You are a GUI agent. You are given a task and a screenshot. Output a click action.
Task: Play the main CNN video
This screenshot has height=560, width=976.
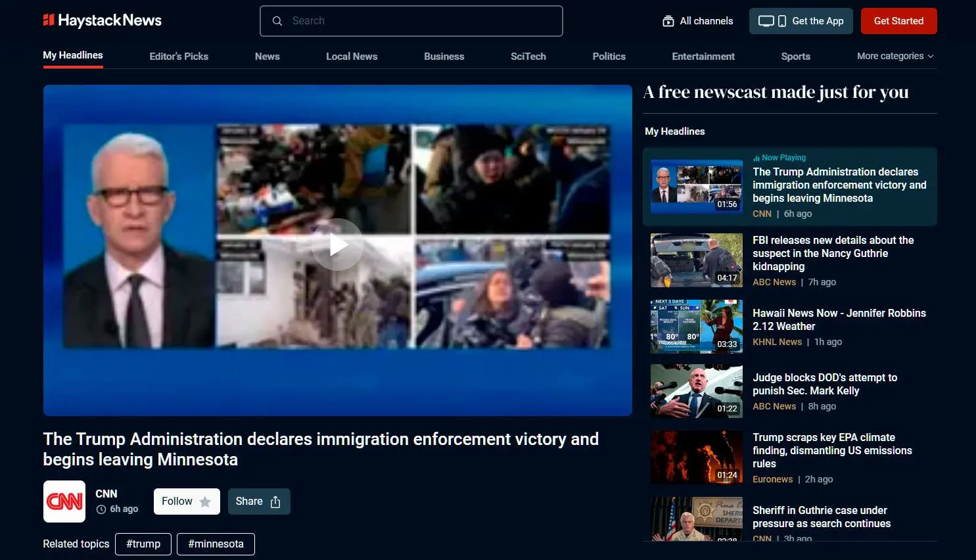(337, 245)
